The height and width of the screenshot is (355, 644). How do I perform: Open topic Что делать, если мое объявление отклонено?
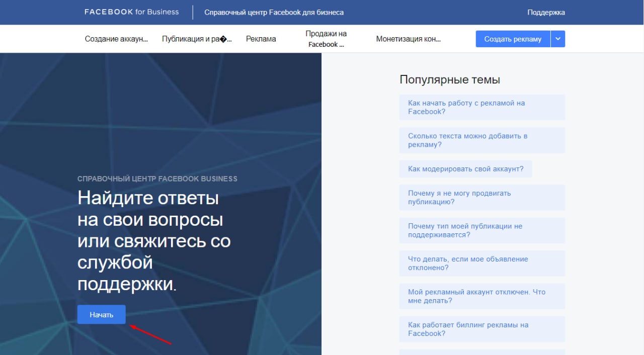pyautogui.click(x=482, y=263)
